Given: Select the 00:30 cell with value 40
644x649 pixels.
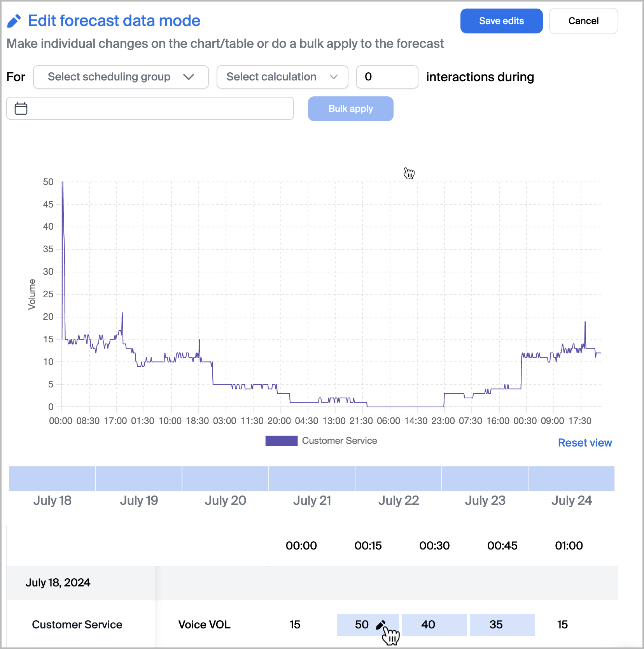Looking at the screenshot, I should 434,625.
